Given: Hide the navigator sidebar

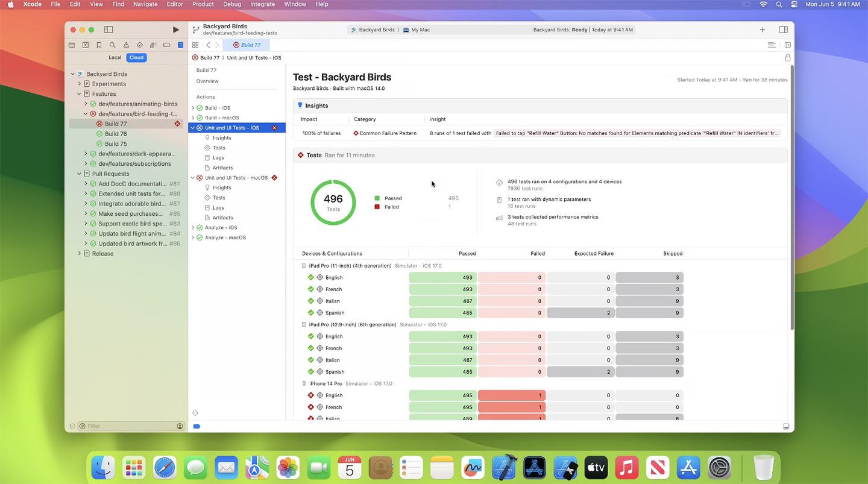Looking at the screenshot, I should tap(108, 30).
